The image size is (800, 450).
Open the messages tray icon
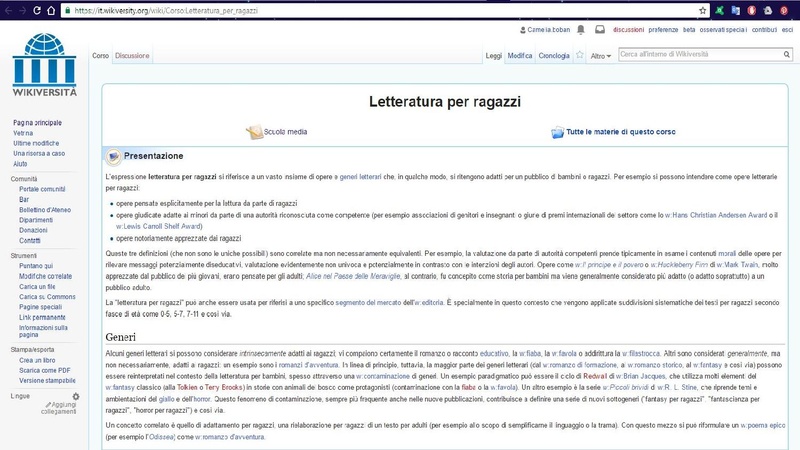[600, 30]
